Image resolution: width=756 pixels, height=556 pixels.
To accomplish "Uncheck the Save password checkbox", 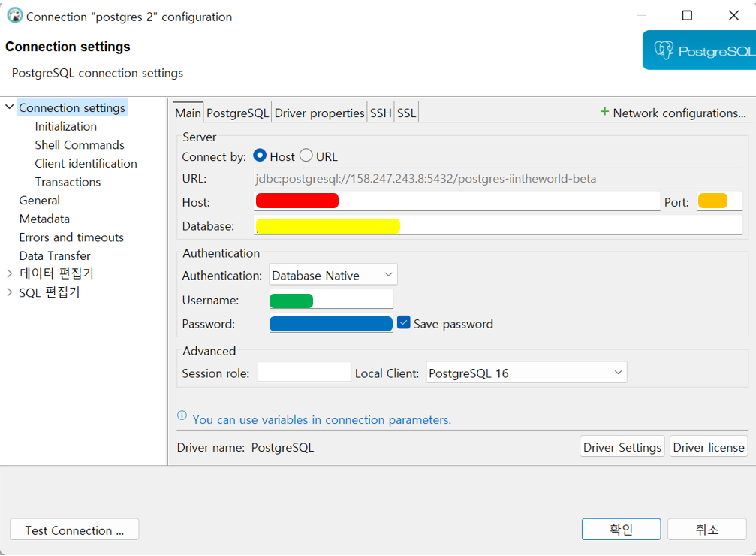I will point(404,322).
